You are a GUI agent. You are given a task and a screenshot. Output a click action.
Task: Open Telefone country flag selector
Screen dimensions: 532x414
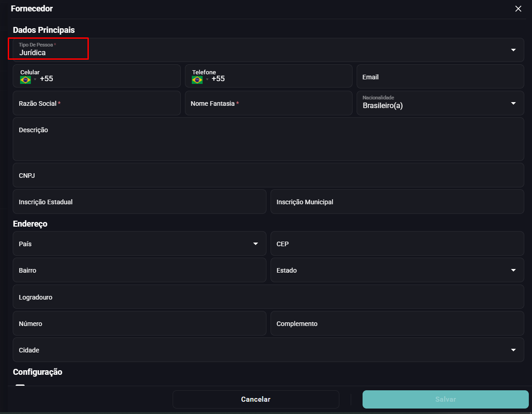(200, 79)
